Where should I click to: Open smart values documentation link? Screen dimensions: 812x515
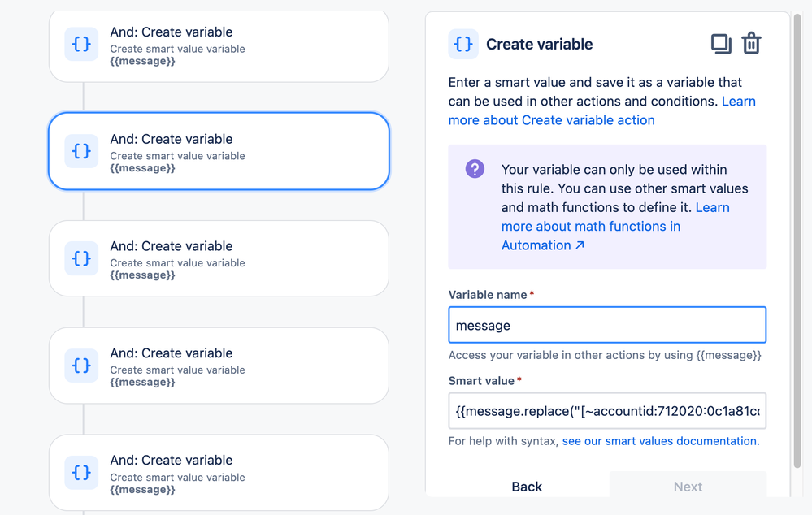click(661, 441)
